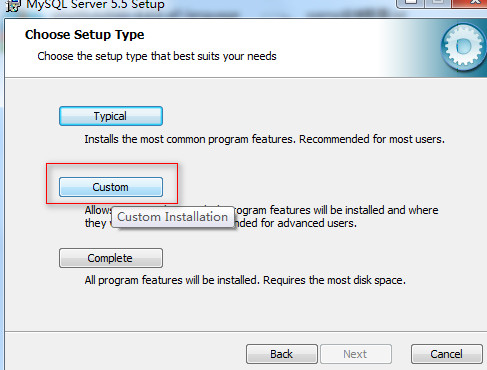
Task: Click the greyed-out Next button
Action: pyautogui.click(x=356, y=354)
